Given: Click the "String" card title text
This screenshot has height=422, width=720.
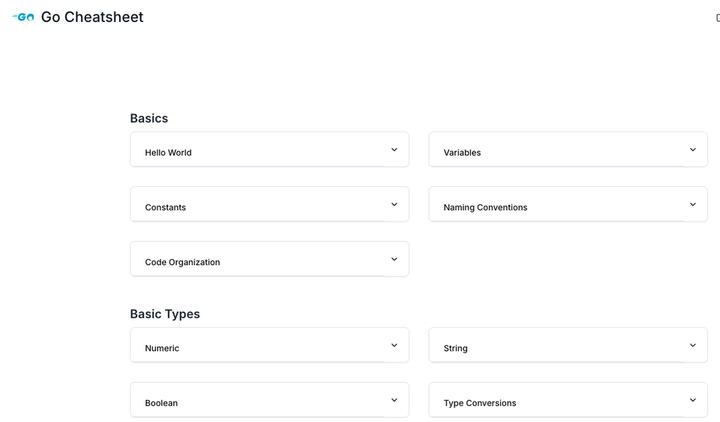Looking at the screenshot, I should pos(455,348).
